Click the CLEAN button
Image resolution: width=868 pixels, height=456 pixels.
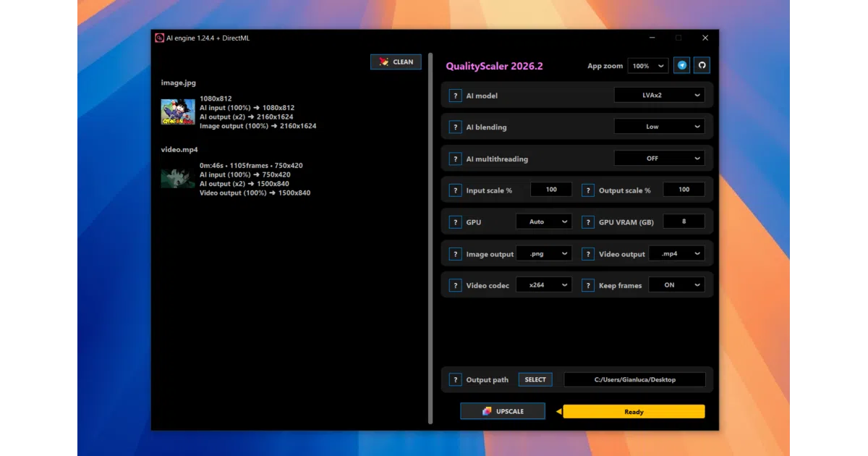(396, 62)
